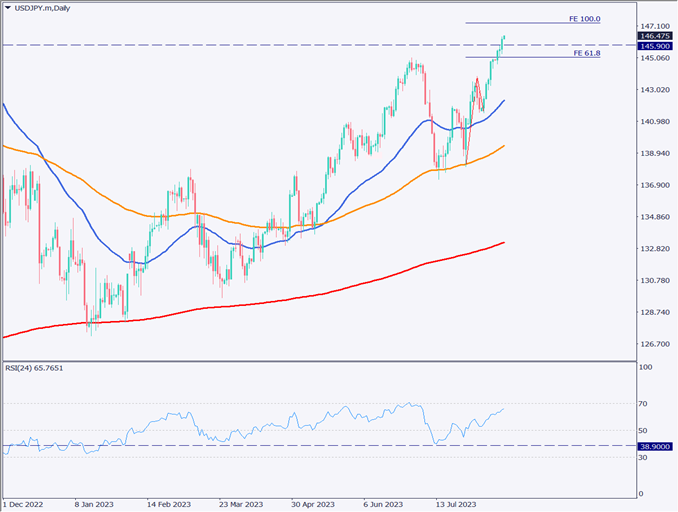The width and height of the screenshot is (678, 512).
Task: Click the FE 61.8 Fibonacci label
Action: point(586,53)
